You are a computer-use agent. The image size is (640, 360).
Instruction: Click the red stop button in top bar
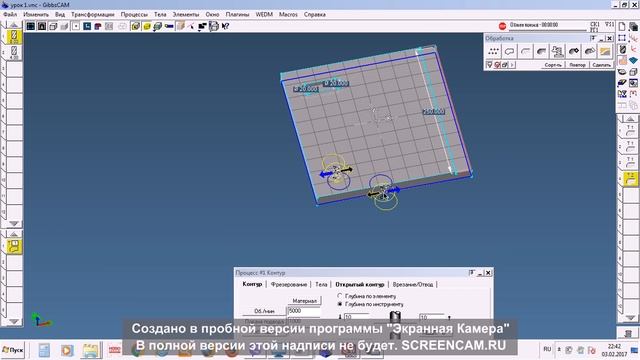click(502, 26)
